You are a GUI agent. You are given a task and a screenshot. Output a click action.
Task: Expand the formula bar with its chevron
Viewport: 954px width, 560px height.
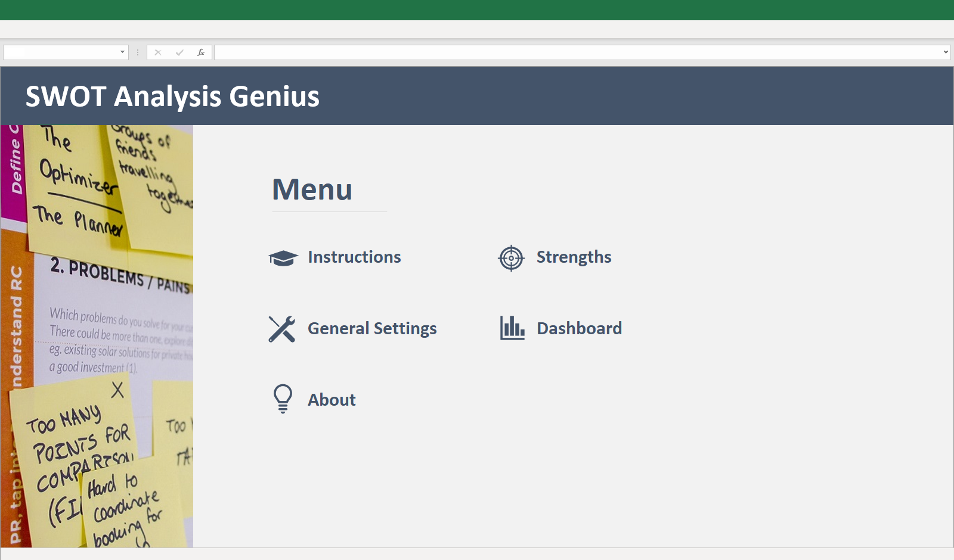pos(946,52)
